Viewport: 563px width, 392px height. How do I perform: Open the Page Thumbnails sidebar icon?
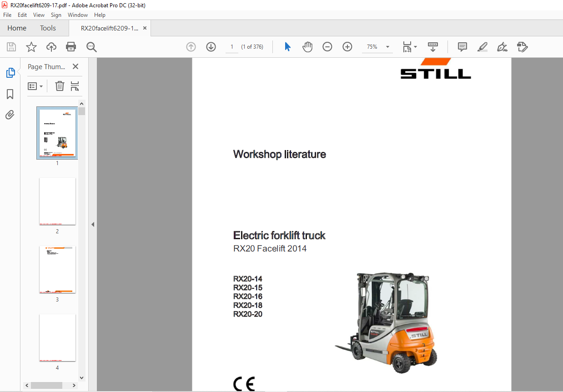(10, 73)
